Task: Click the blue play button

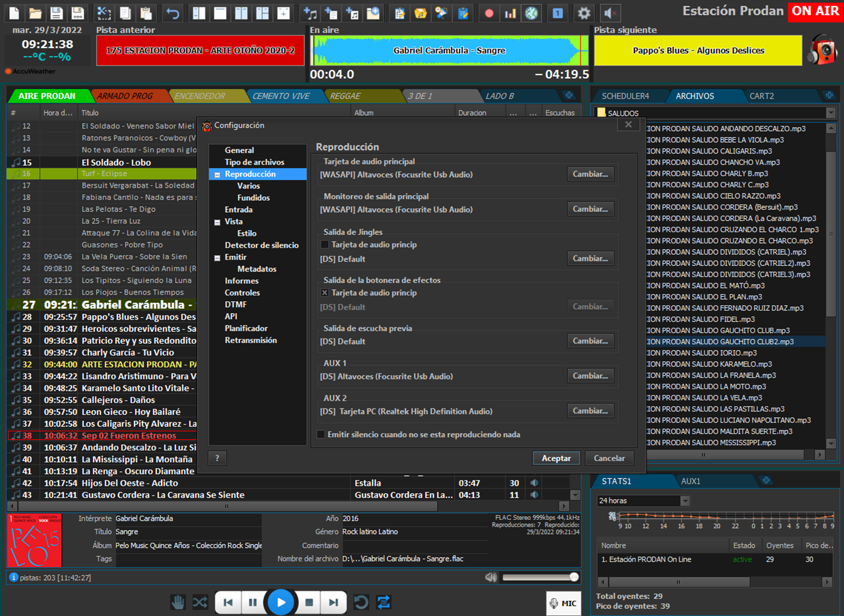Action: tap(281, 602)
